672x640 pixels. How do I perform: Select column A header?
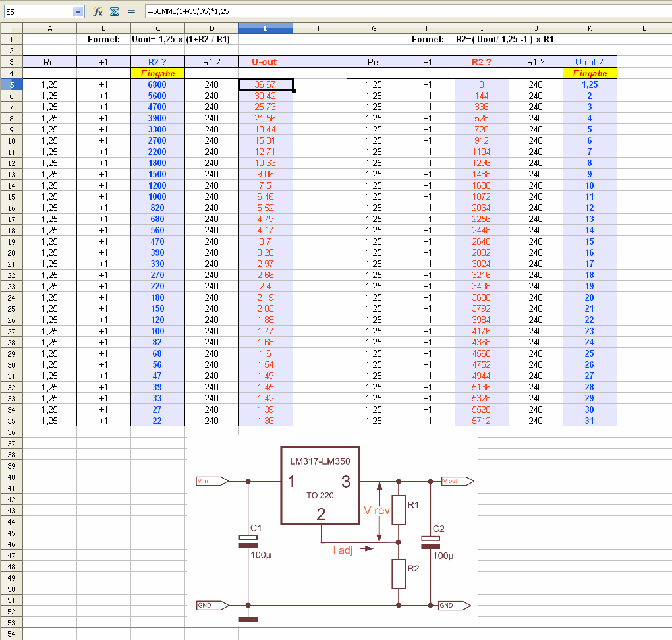49,28
